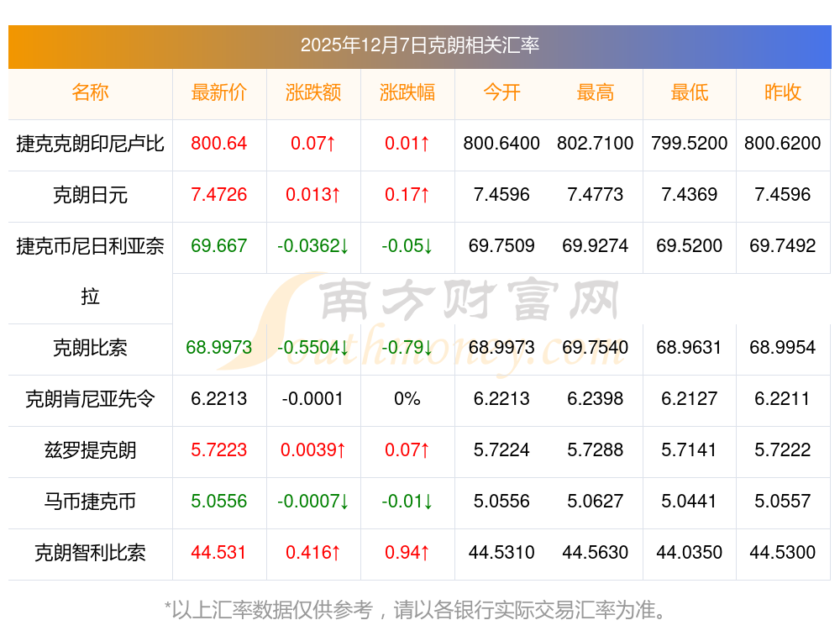Select the 马币捷克币 row name
The height and width of the screenshot is (636, 840).
tap(90, 502)
